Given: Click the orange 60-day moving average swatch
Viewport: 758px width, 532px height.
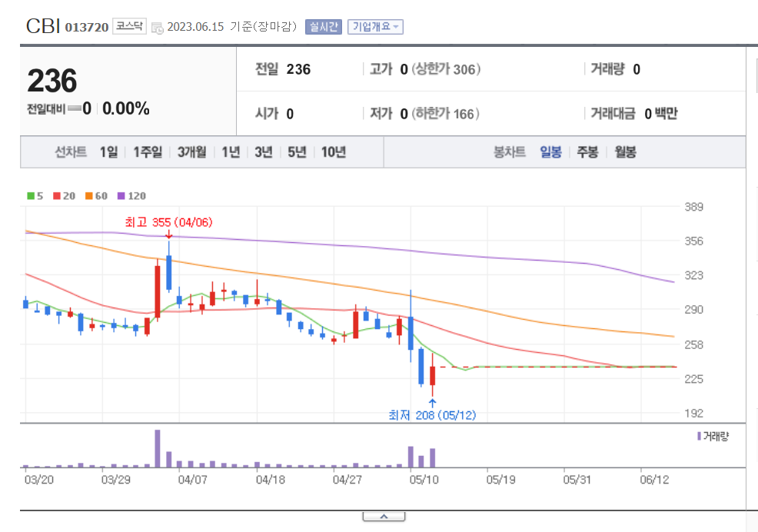Looking at the screenshot, I should pos(89,196).
